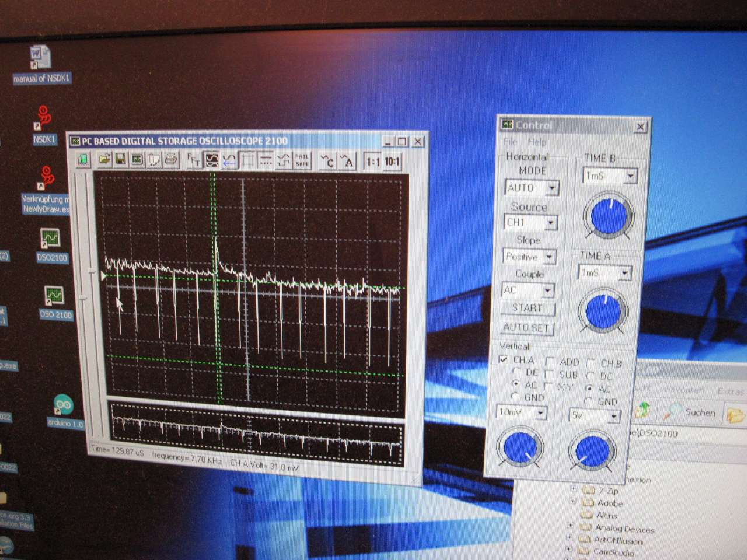Select the 1:1 probe ratio icon
This screenshot has height=560, width=747.
click(x=373, y=162)
